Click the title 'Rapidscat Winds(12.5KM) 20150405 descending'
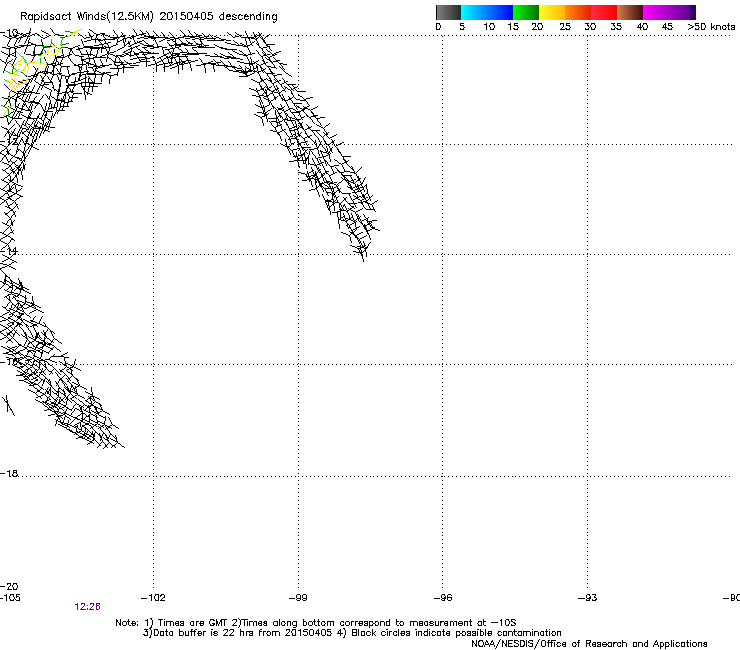740x650 pixels. pos(149,16)
